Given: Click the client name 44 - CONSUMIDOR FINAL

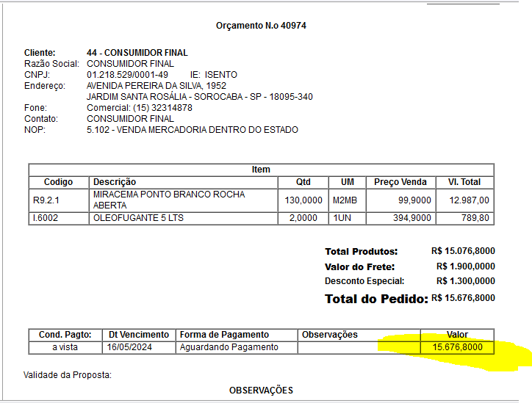Looking at the screenshot, I should coord(137,53).
